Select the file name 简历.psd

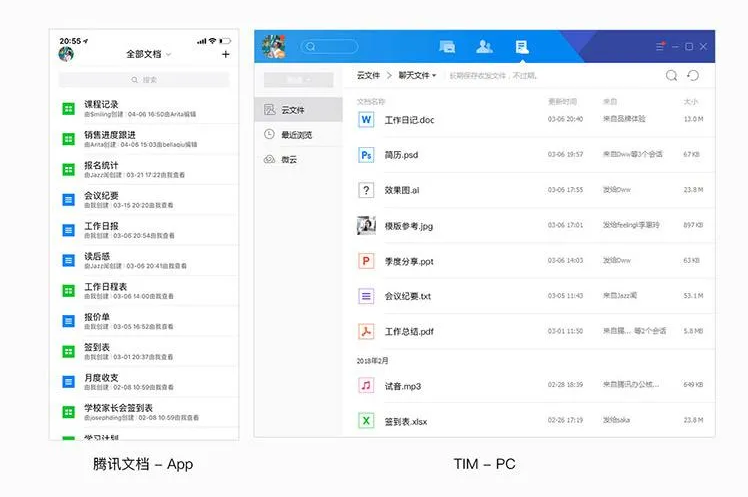(x=401, y=155)
